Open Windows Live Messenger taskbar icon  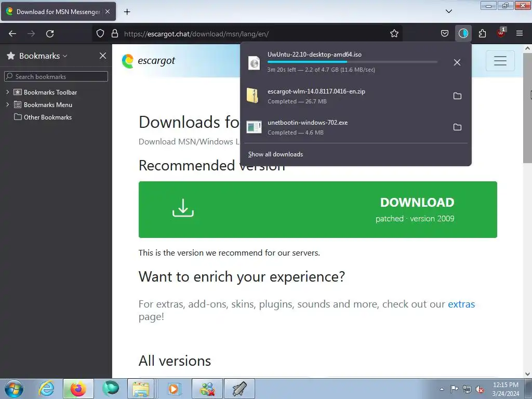(x=207, y=389)
